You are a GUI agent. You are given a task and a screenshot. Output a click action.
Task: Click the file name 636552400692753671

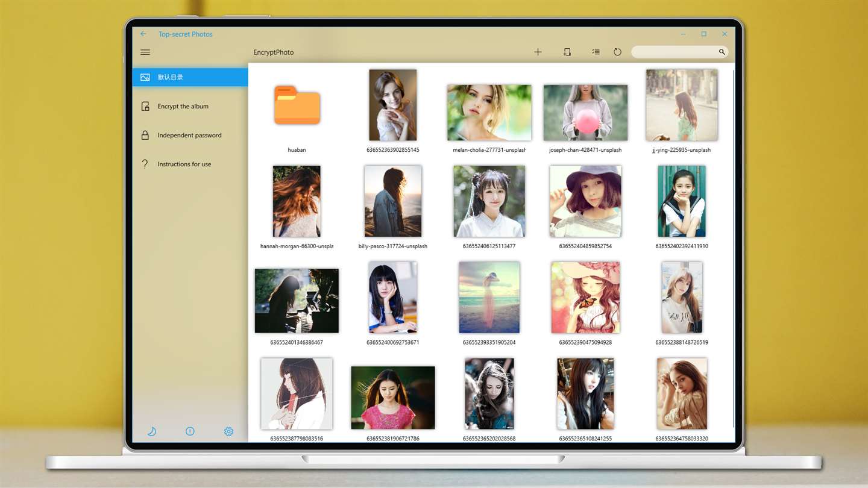393,342
